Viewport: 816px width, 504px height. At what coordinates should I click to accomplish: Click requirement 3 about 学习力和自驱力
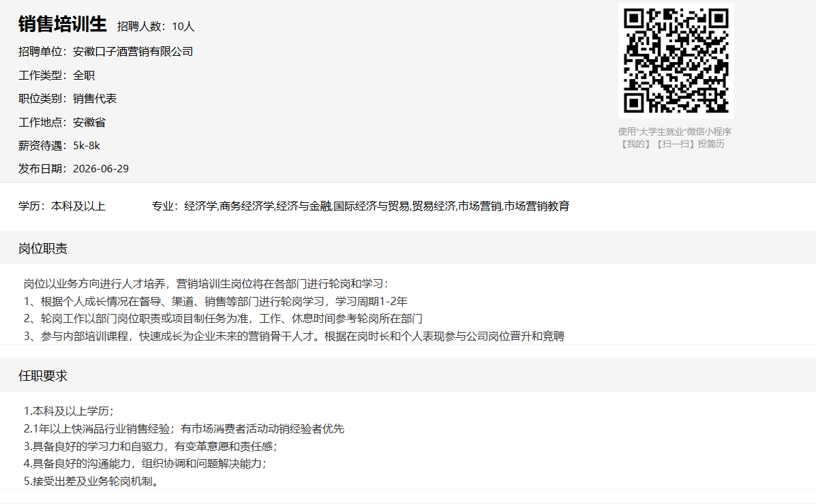[151, 446]
